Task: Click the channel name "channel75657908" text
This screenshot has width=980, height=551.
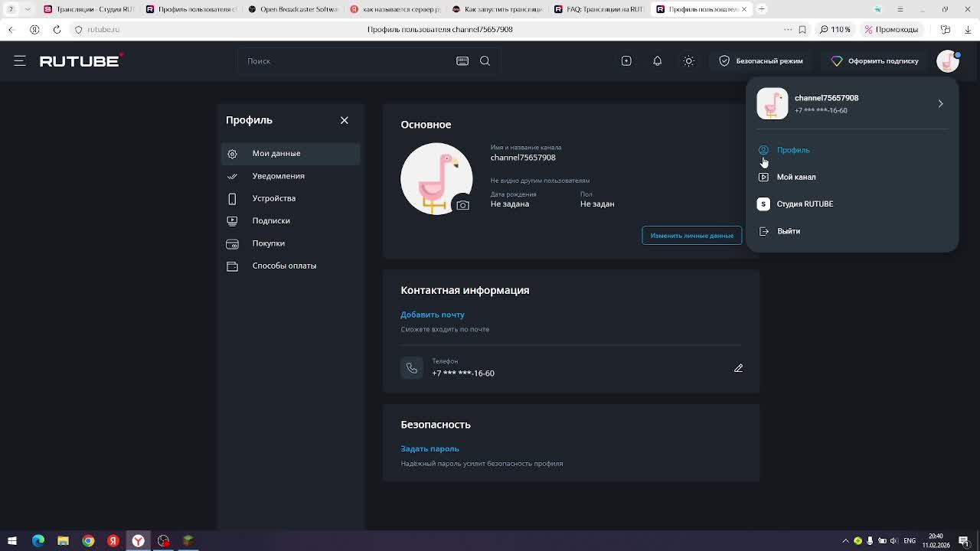Action: coord(523,158)
